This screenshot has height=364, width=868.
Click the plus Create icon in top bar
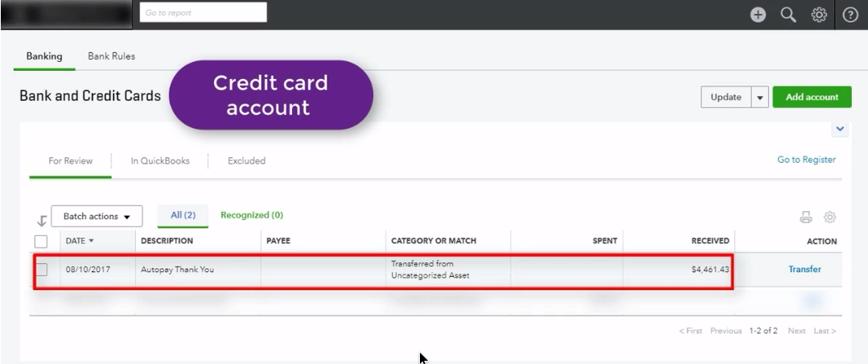758,14
